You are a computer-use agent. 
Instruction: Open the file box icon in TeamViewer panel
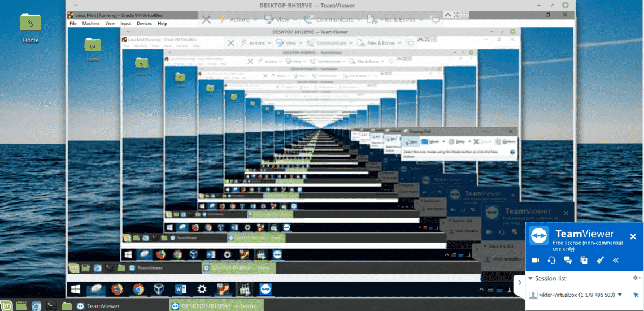(584, 260)
